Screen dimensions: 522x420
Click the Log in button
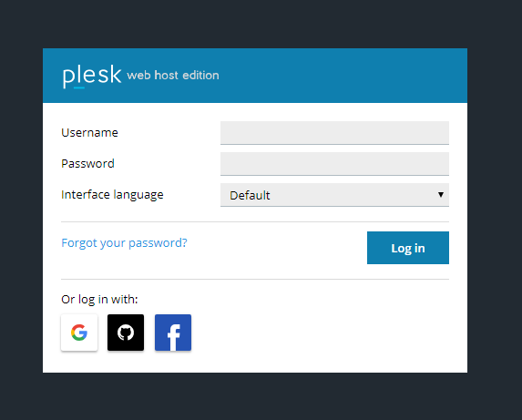tap(408, 248)
